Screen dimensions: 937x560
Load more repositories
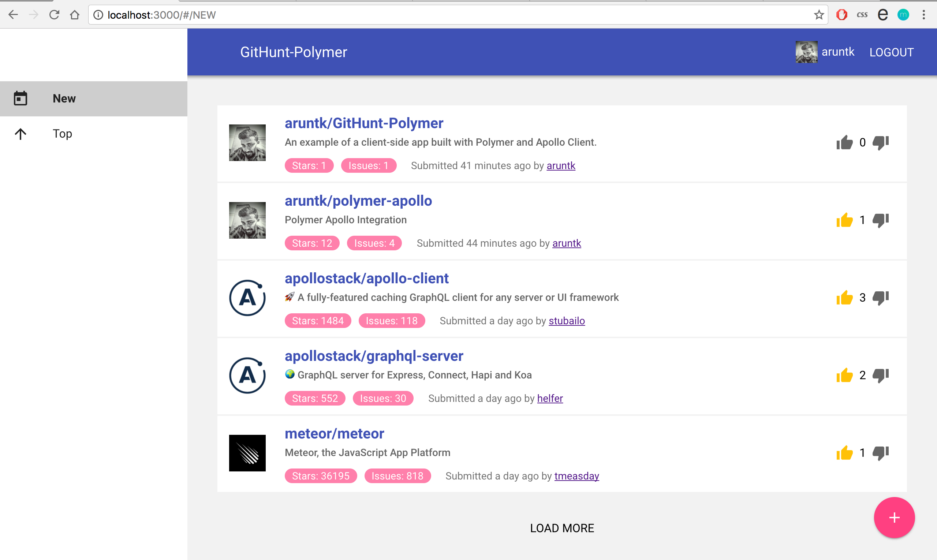point(562,528)
